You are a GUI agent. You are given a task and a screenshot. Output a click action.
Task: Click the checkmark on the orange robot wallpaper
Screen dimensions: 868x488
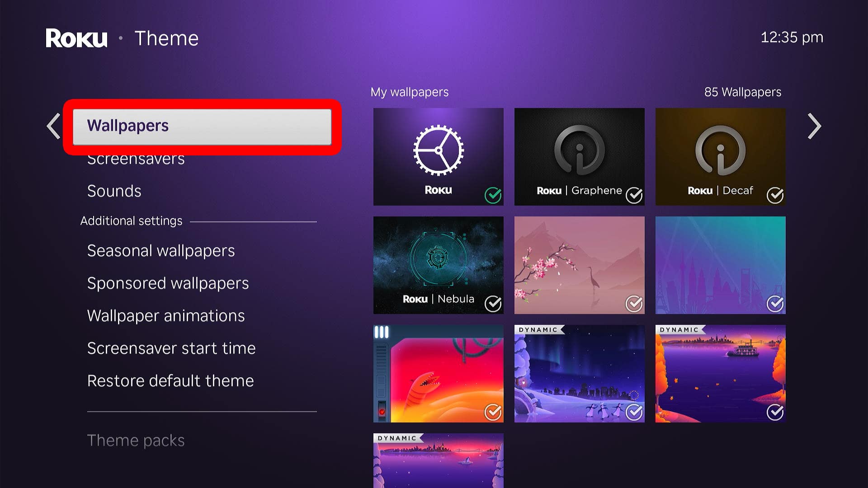[493, 412]
